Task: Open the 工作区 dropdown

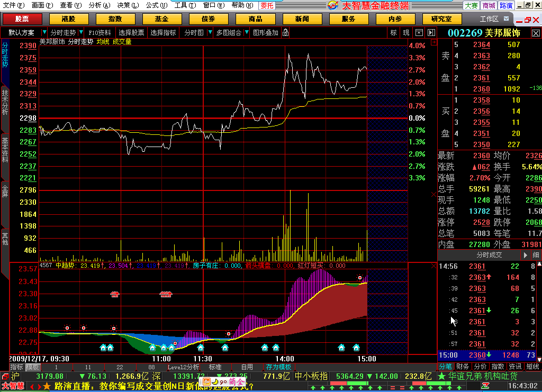Action: click(x=506, y=19)
